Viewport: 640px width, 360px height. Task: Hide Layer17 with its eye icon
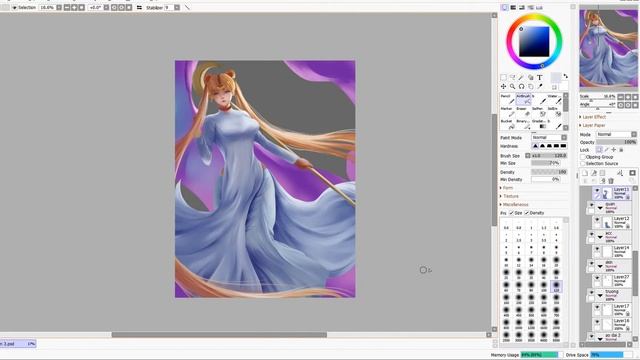(597, 307)
